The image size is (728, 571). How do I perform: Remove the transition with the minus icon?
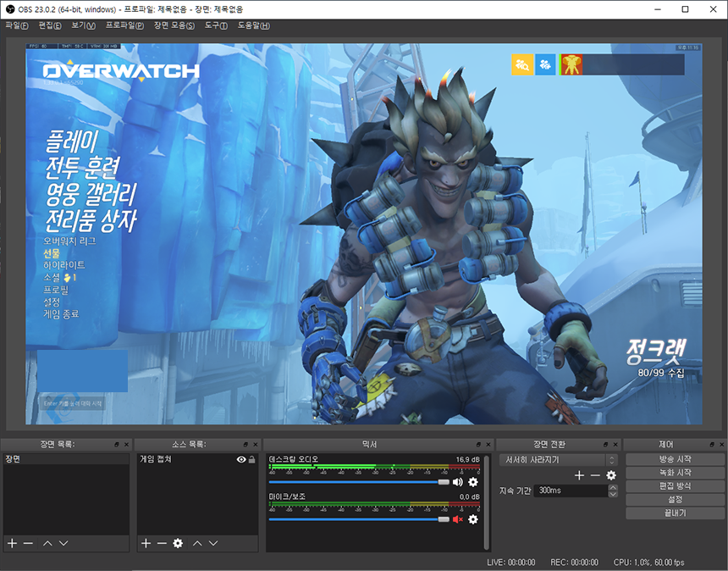595,475
